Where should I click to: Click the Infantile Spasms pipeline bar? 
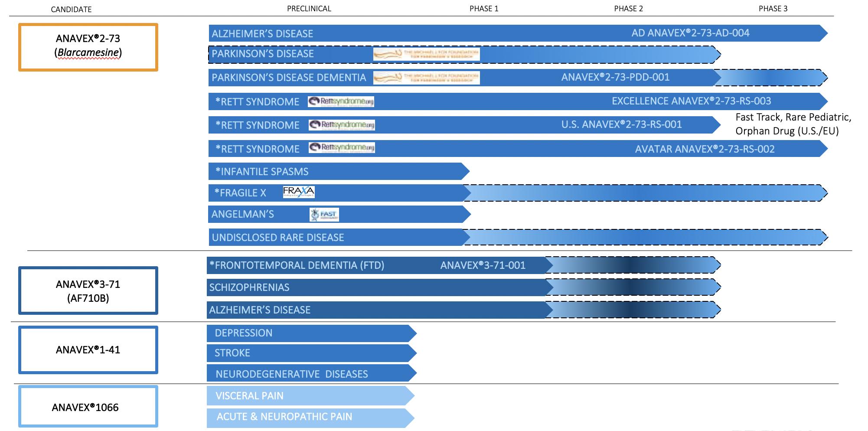coord(338,172)
